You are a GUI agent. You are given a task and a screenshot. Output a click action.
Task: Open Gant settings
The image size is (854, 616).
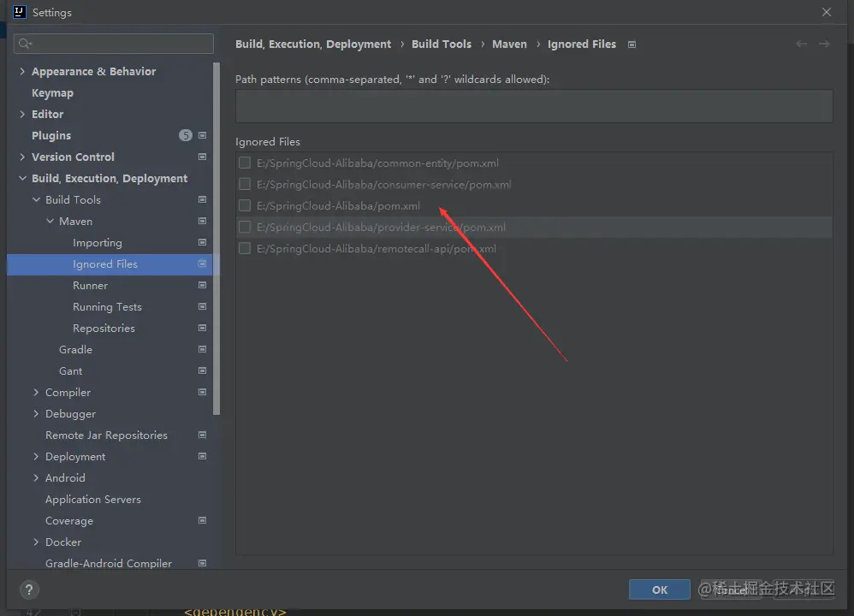tap(71, 371)
